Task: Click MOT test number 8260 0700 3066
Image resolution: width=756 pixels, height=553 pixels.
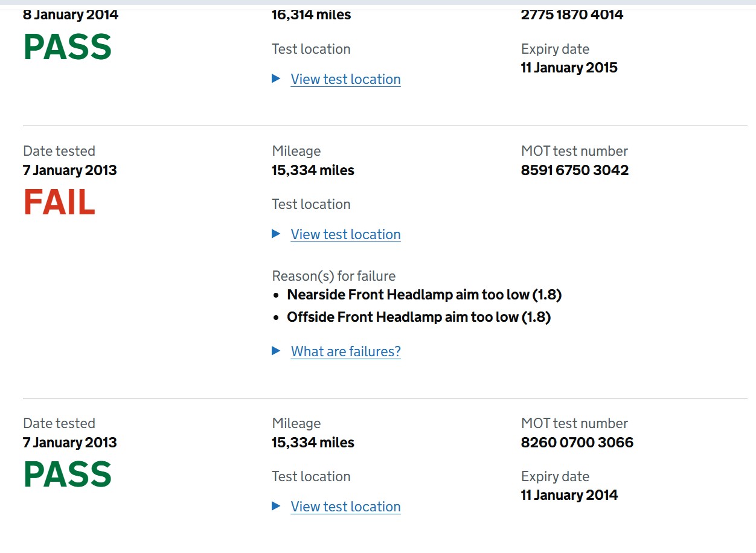Action: (x=577, y=443)
